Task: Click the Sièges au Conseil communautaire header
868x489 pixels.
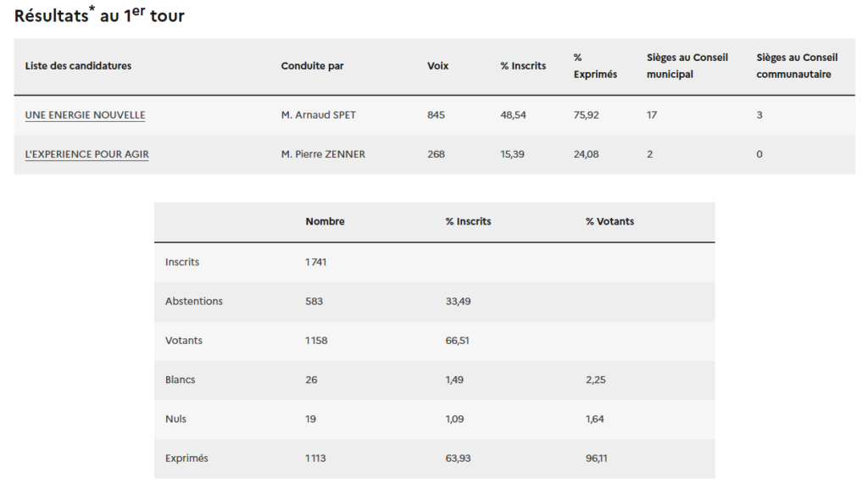Action: [796, 66]
